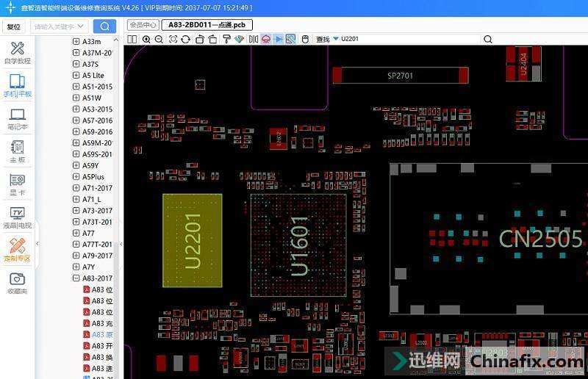The width and height of the screenshot is (588, 379).
Task: Open the 查找 search type dropdown
Action: click(x=336, y=39)
